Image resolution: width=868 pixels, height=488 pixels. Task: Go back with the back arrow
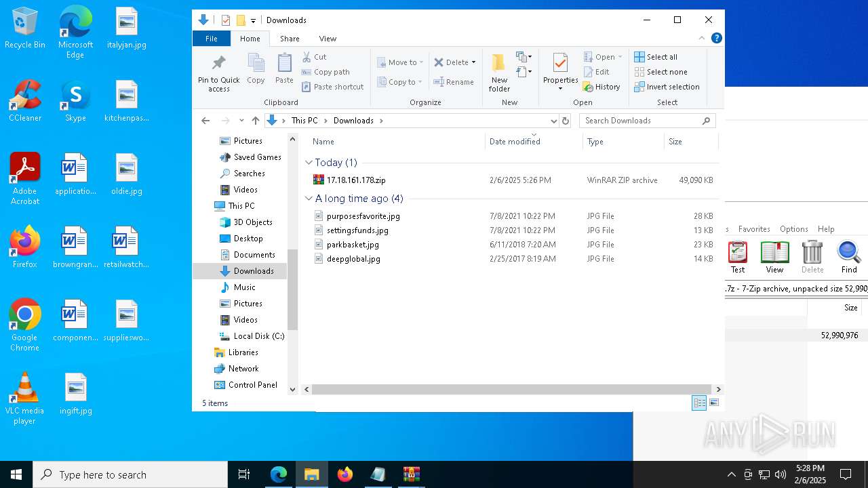(205, 121)
